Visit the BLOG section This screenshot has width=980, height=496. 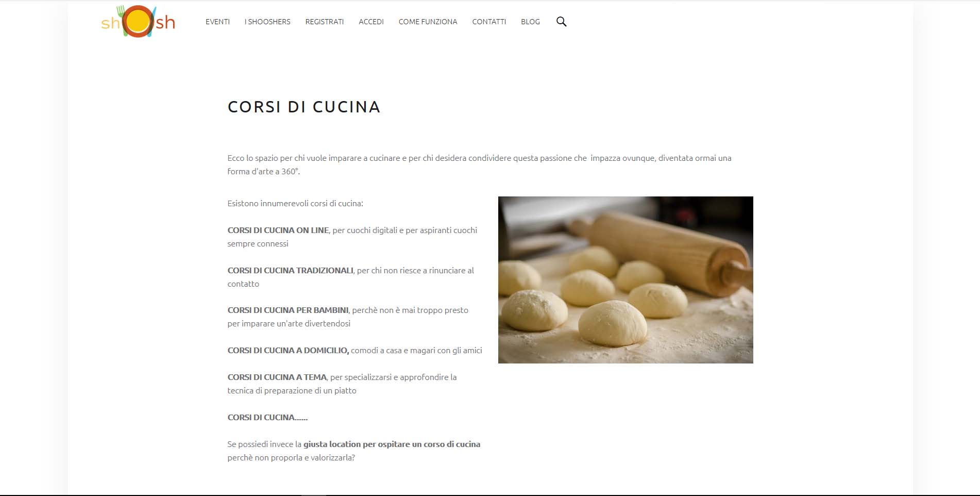pos(530,22)
